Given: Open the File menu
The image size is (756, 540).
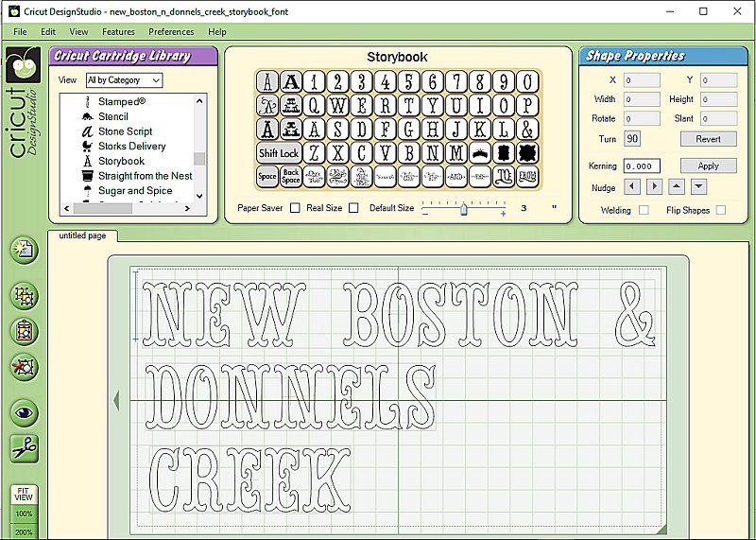Looking at the screenshot, I should [x=20, y=32].
